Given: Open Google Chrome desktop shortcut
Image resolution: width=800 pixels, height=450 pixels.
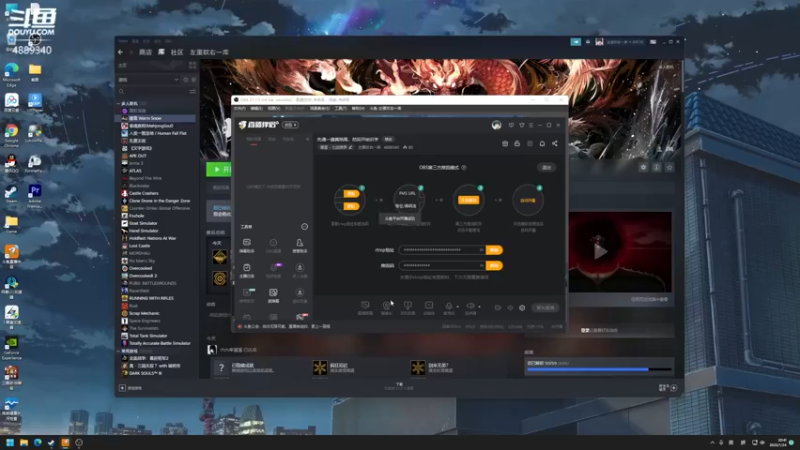Looking at the screenshot, I should [x=11, y=135].
